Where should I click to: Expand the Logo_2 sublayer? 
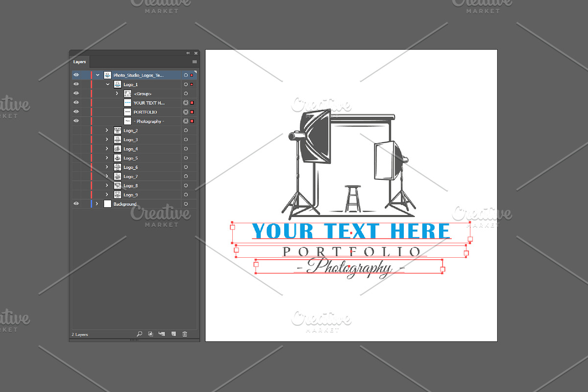107,130
